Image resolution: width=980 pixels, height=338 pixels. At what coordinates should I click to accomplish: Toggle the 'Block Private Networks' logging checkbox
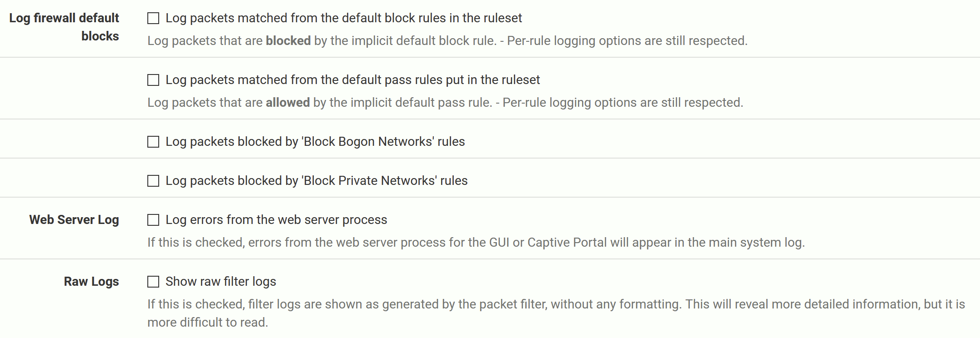(153, 181)
